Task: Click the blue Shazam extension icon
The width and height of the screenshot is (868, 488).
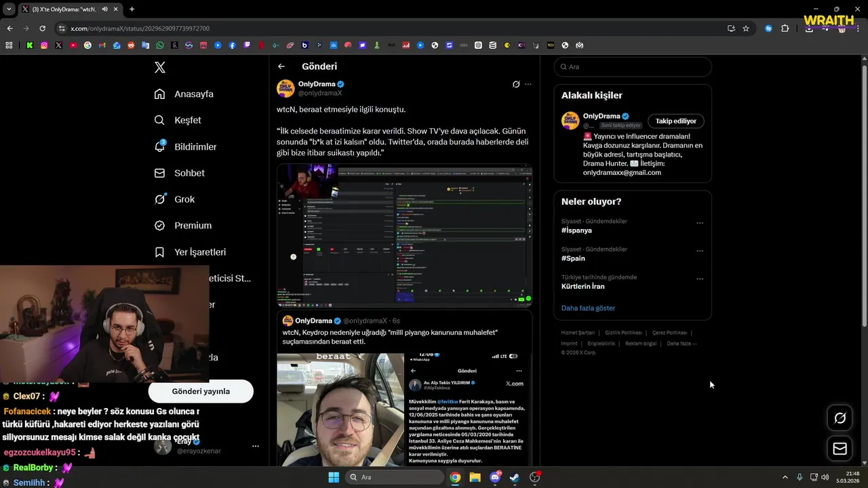Action: click(768, 28)
